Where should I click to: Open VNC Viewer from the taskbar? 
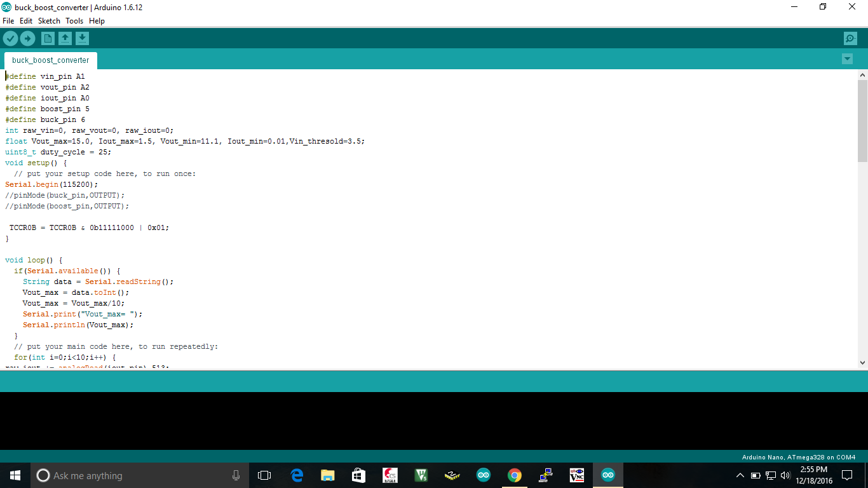[x=576, y=475]
